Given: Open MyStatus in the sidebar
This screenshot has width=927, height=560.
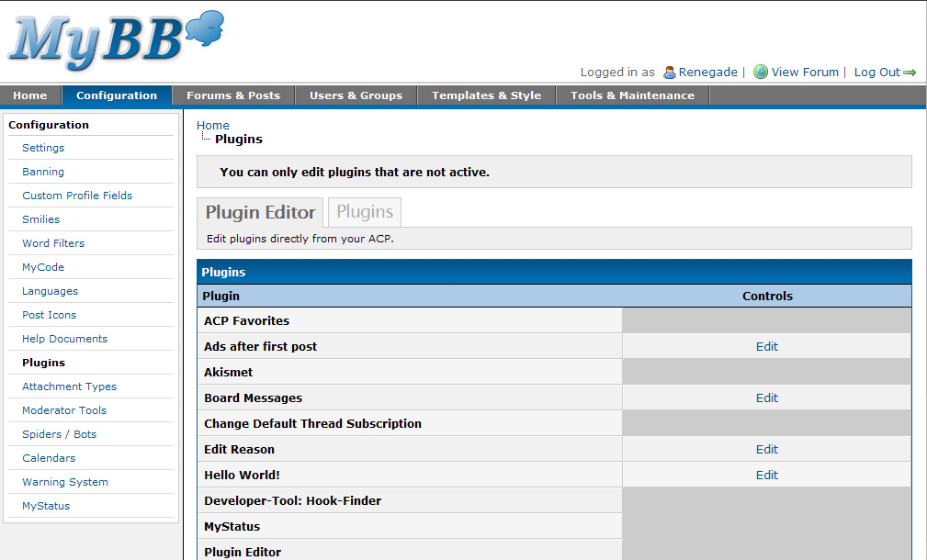Looking at the screenshot, I should click(46, 506).
